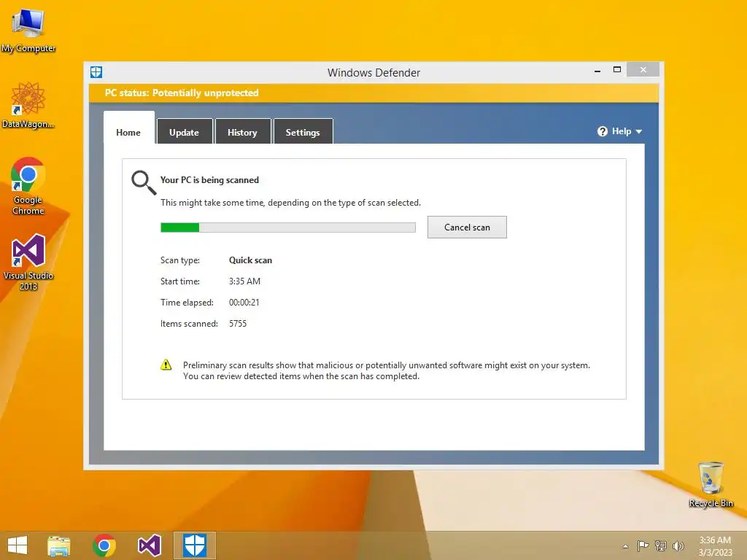This screenshot has height=560, width=747.
Task: Click the scan progress bar
Action: click(287, 227)
